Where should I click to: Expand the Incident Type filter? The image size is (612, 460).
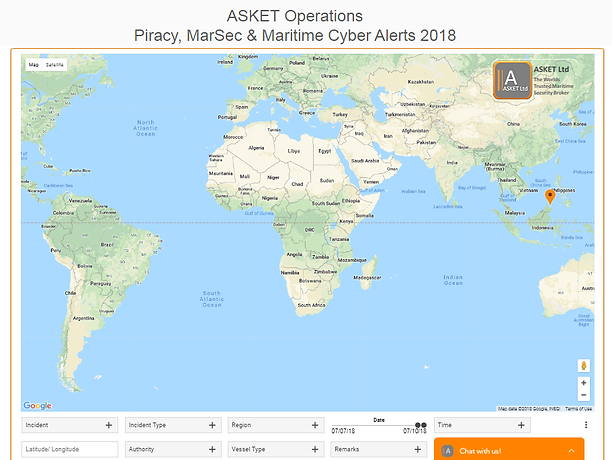[x=173, y=425]
